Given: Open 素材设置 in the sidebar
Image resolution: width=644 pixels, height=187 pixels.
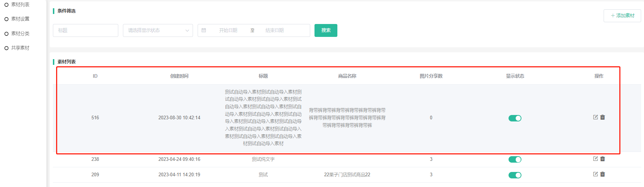Looking at the screenshot, I should coord(20,19).
